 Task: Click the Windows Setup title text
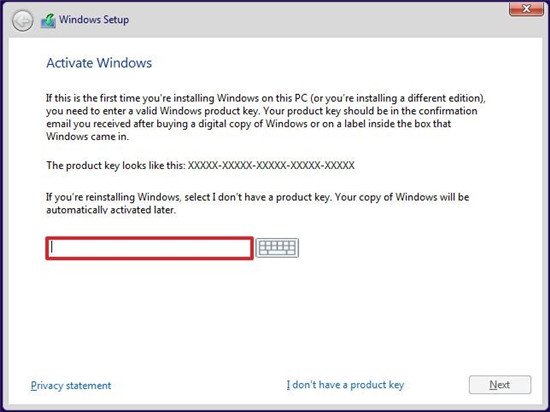tap(94, 20)
